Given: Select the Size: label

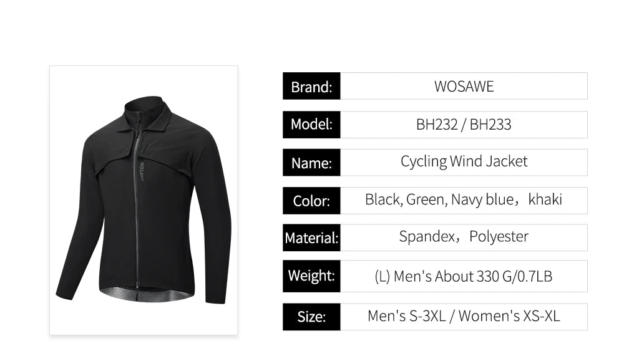Looking at the screenshot, I should 311,317.
